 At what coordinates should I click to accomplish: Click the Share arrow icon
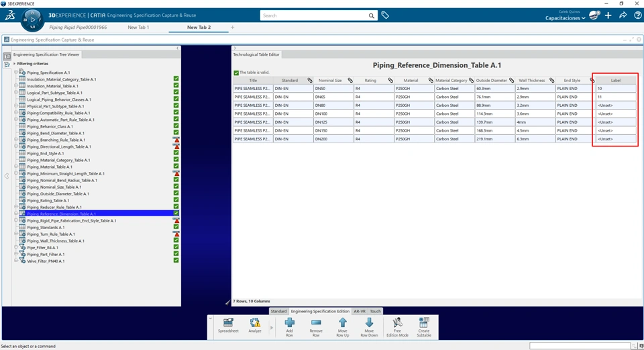(x=623, y=15)
